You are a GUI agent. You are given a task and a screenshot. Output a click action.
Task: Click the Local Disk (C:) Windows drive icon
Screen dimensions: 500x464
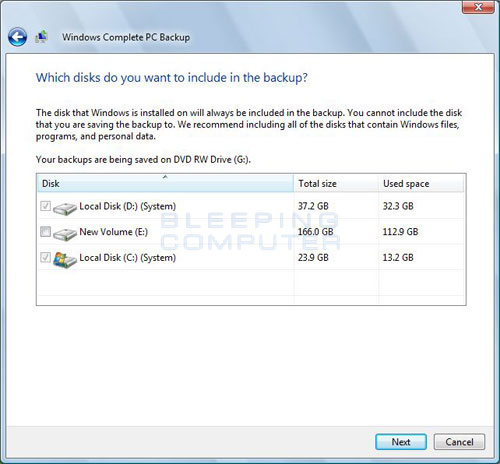tap(65, 260)
